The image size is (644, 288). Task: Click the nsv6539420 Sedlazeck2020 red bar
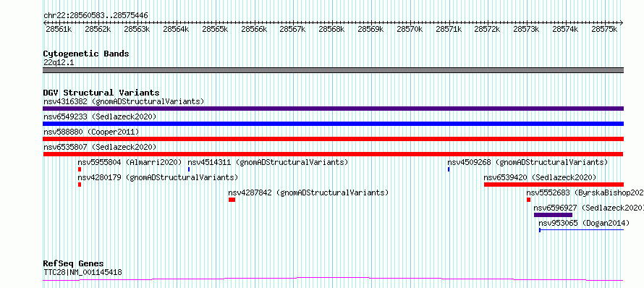click(x=554, y=185)
